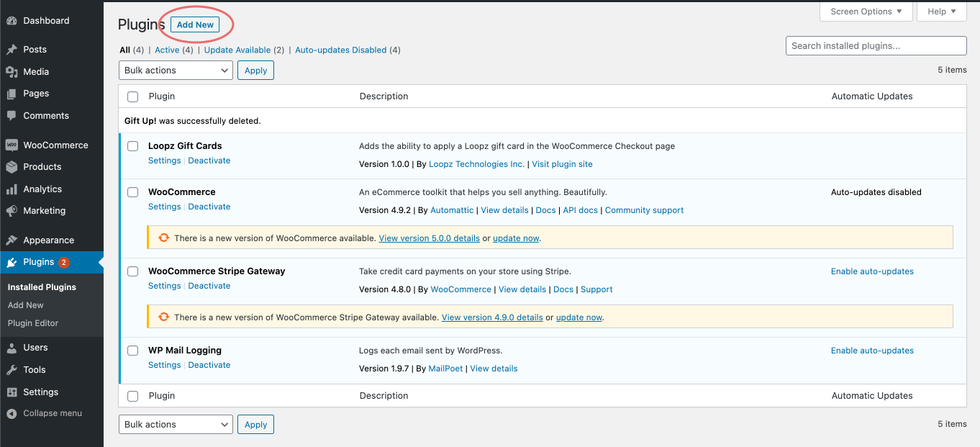Click the Users person icon
Viewport: 980px width, 447px height.
[12, 348]
